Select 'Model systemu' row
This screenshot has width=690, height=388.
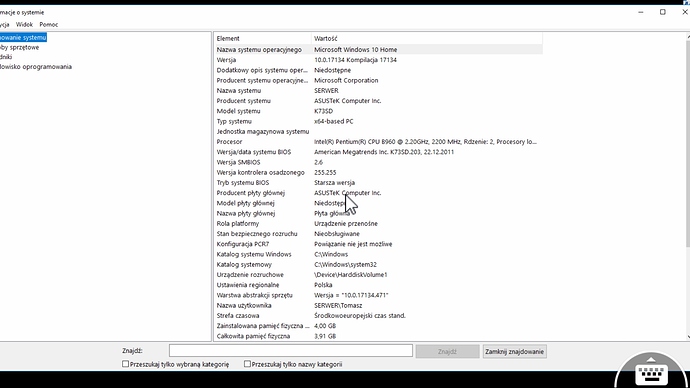pos(378,111)
